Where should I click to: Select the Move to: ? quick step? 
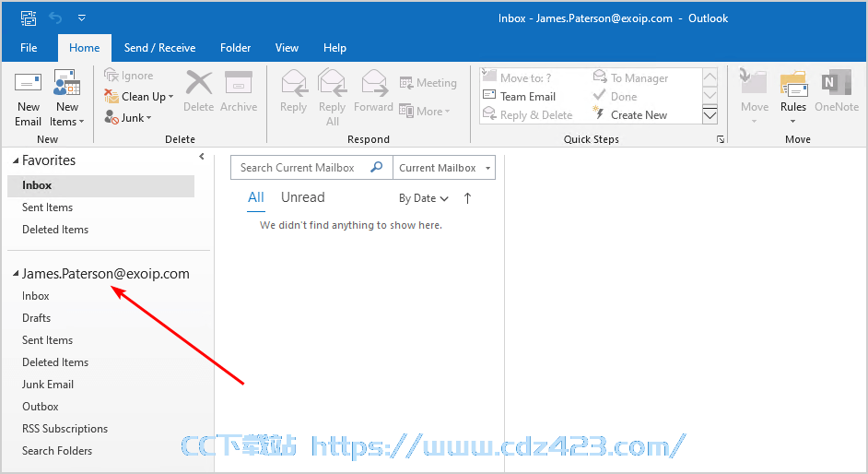[x=517, y=77]
